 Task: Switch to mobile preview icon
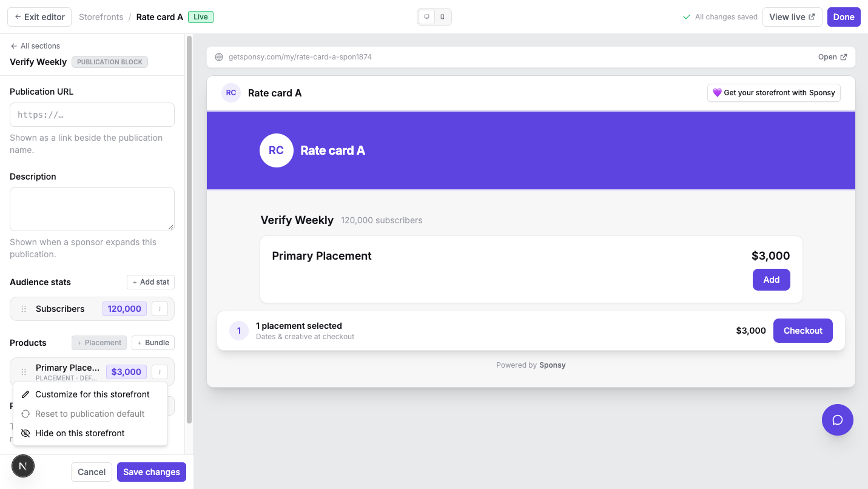pos(442,17)
